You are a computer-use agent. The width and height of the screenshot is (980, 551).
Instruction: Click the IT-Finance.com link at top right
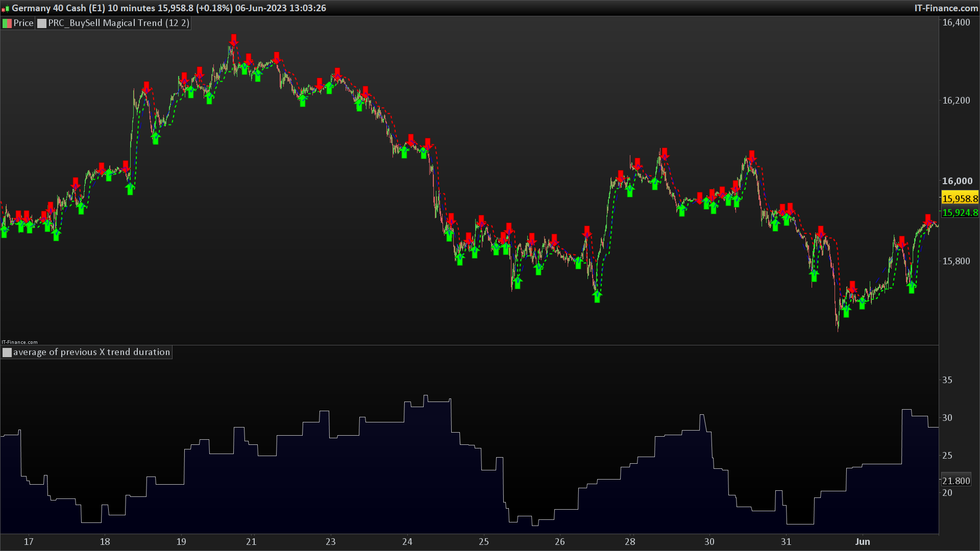pyautogui.click(x=946, y=8)
